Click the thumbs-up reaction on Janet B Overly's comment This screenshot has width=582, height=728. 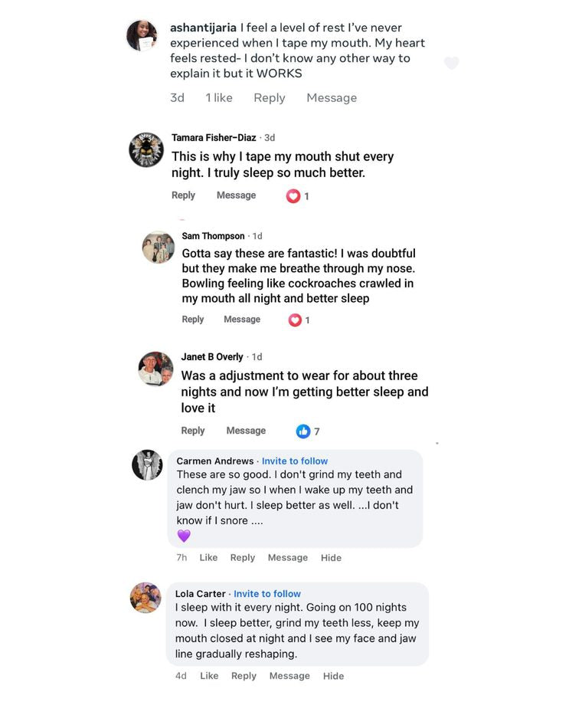click(303, 431)
